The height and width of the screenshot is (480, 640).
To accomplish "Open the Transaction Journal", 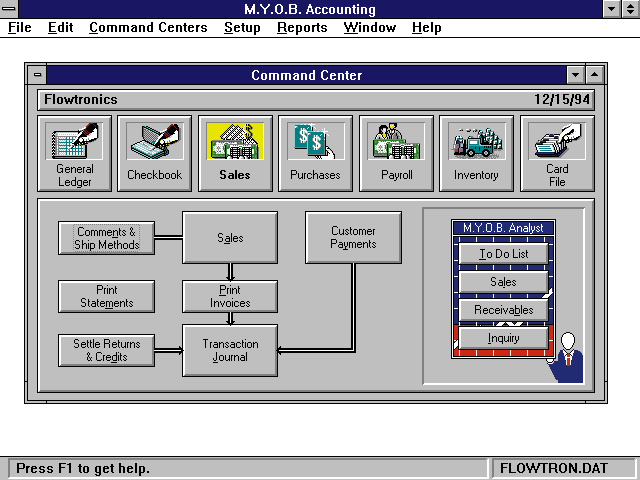I will tap(230, 350).
